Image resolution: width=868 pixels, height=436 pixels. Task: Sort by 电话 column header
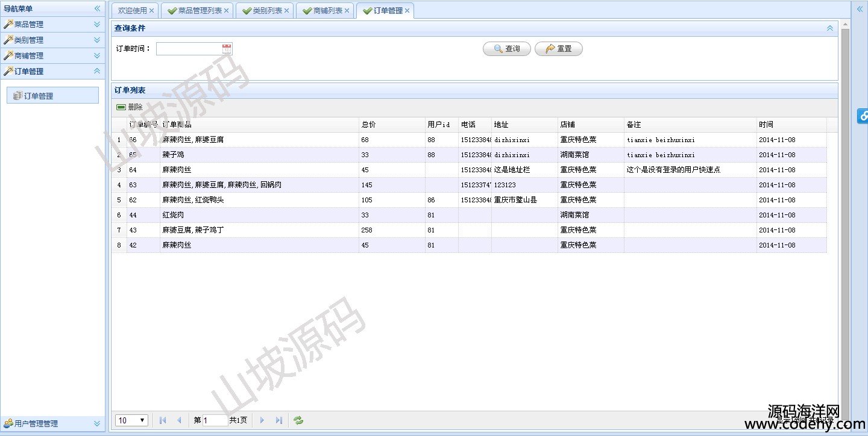(x=475, y=125)
